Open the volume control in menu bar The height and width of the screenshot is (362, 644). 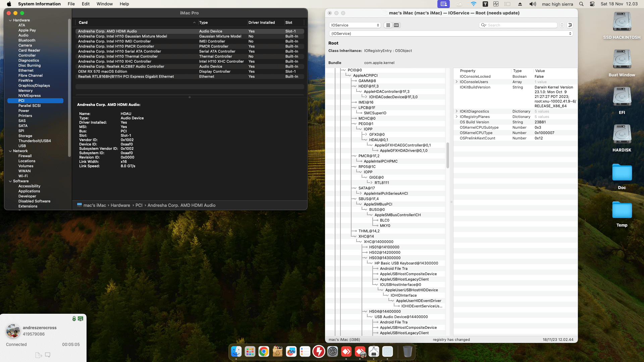(x=533, y=4)
